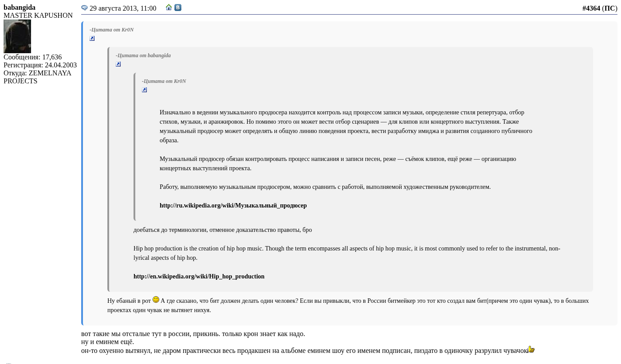
Task: Click the yellow smiley emoticon in quoted reply
Action: pyautogui.click(x=156, y=300)
